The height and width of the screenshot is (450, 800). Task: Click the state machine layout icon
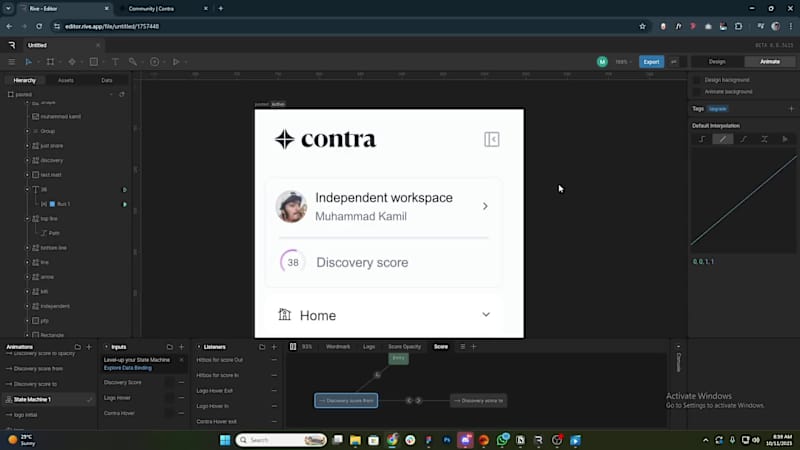click(x=293, y=346)
